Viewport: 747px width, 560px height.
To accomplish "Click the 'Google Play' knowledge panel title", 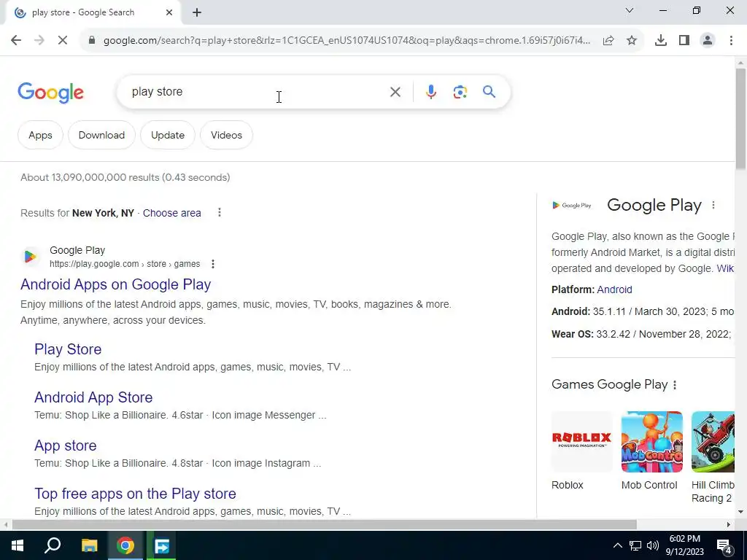I will click(x=654, y=205).
